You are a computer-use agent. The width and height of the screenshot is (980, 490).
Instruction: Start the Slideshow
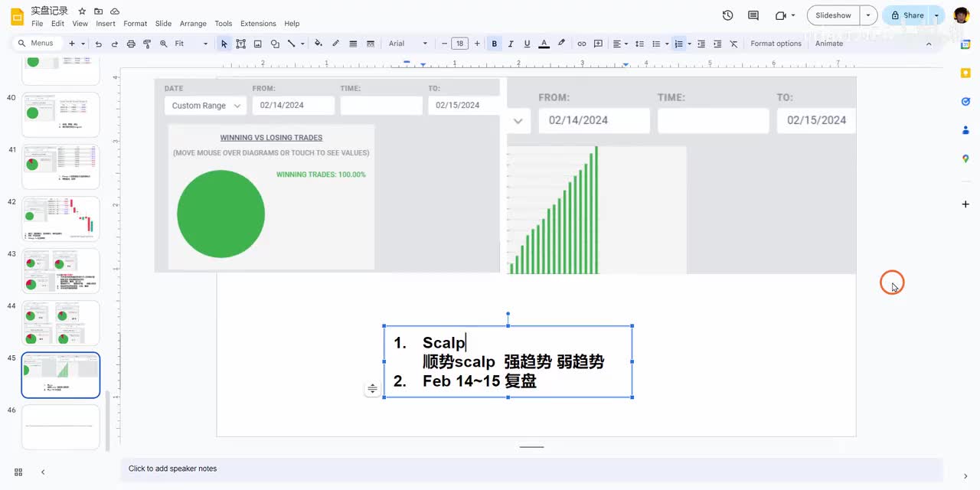tap(833, 15)
